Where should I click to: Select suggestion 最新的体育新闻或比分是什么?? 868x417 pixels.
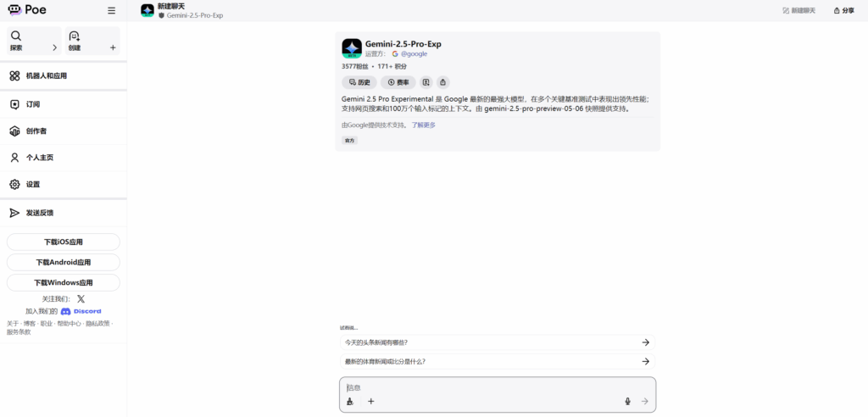point(497,362)
